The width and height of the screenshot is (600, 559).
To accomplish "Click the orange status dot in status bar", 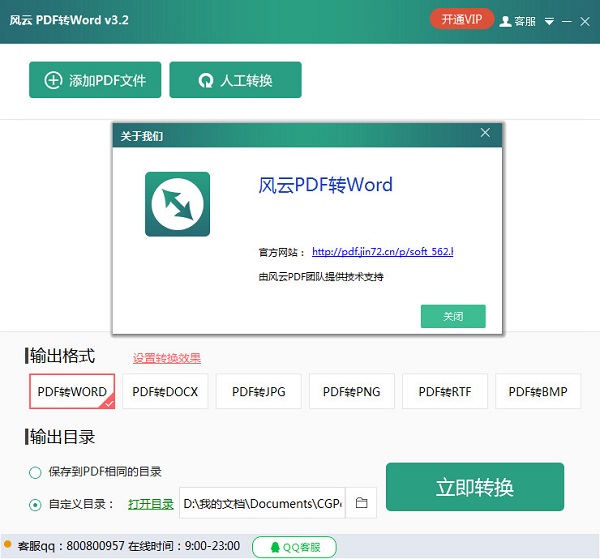I will (x=7, y=544).
